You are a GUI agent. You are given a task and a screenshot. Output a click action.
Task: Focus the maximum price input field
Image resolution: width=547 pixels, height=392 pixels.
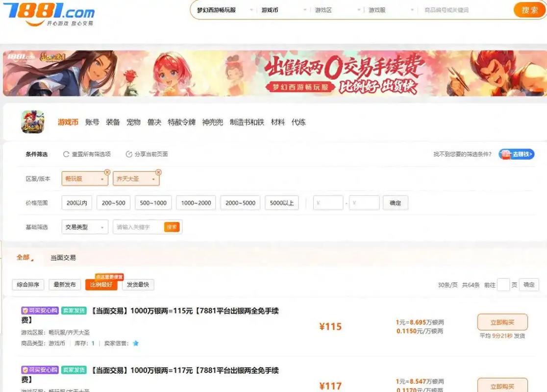[x=364, y=203]
